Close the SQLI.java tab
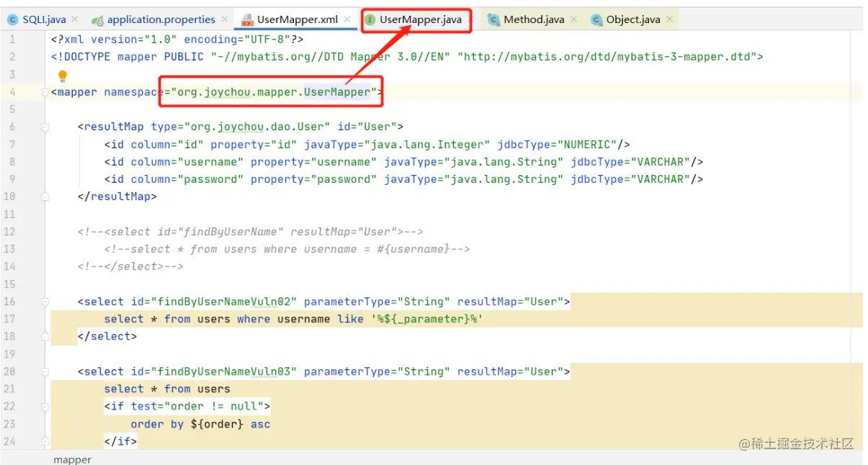The width and height of the screenshot is (868, 465). tap(73, 19)
